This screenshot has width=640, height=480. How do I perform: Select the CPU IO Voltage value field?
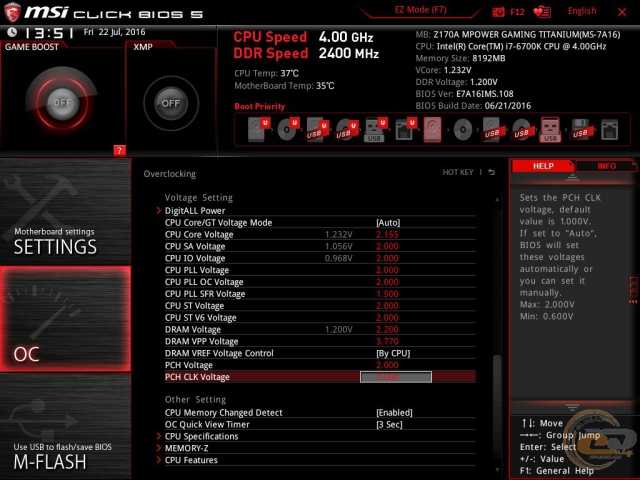pos(387,258)
